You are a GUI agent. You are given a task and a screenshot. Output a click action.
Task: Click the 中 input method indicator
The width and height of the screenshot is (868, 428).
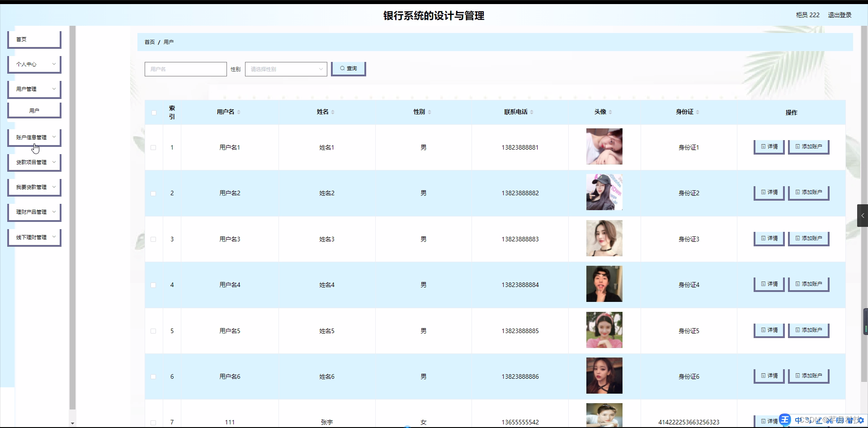pyautogui.click(x=798, y=421)
